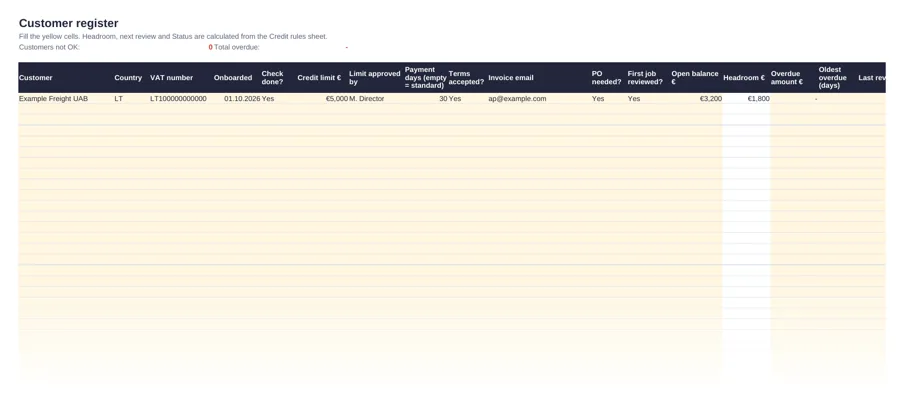
Task: Click the VAT number column header
Action: click(x=172, y=78)
